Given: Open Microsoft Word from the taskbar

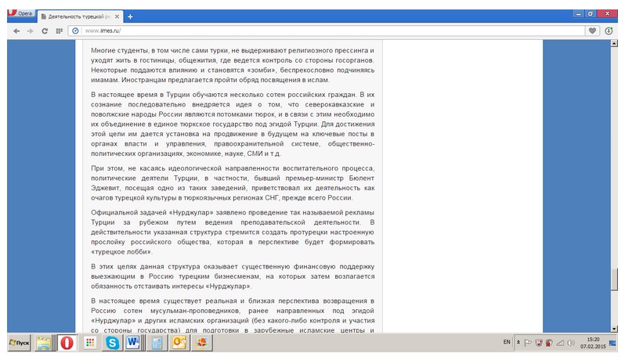Looking at the screenshot, I should [133, 343].
